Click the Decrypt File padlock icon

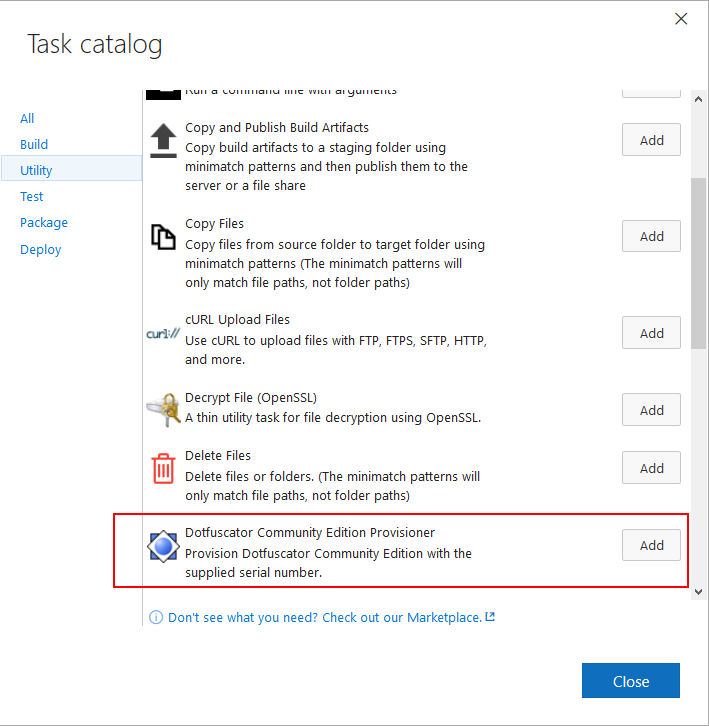tap(163, 410)
